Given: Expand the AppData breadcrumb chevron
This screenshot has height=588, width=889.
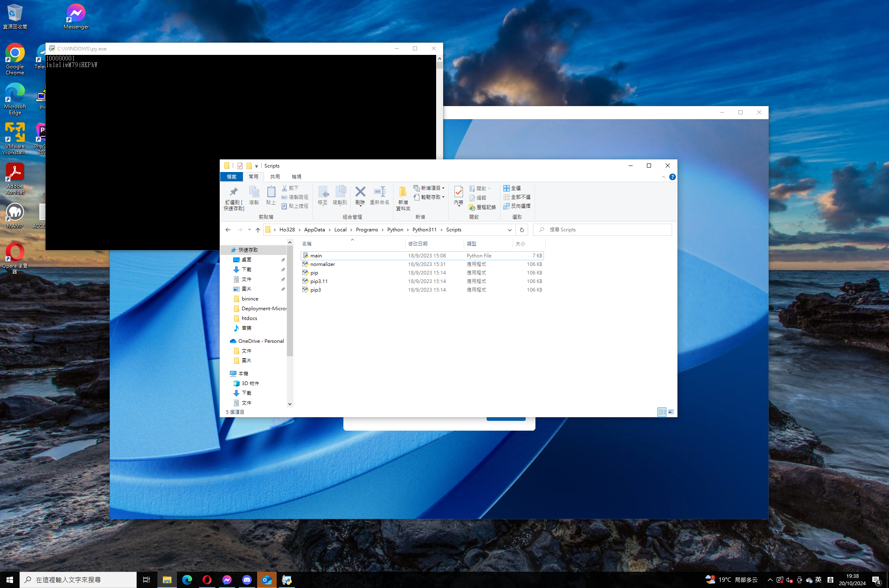Looking at the screenshot, I should click(330, 230).
